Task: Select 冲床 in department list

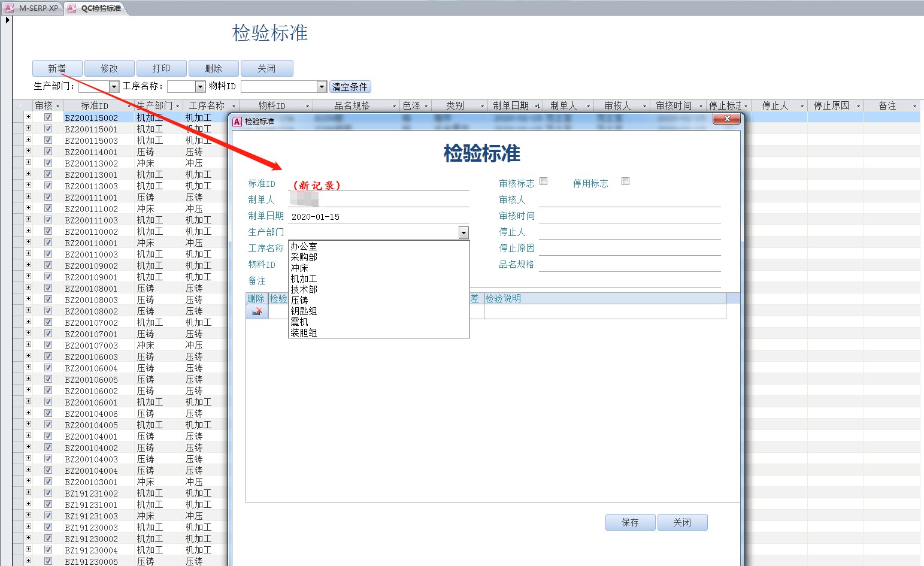Action: point(378,268)
